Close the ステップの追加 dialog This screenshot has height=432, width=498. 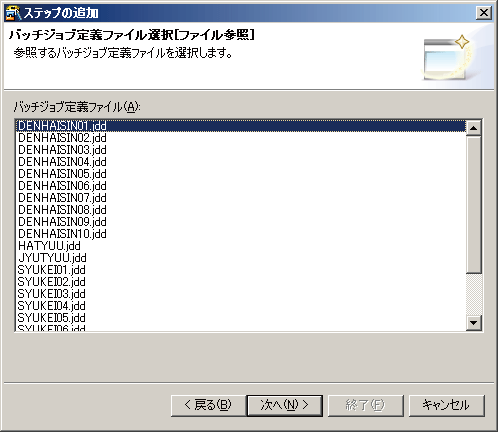click(484, 13)
